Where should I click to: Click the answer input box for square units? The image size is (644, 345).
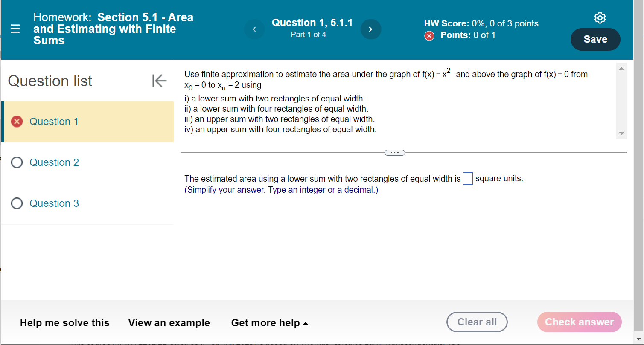pos(468,178)
